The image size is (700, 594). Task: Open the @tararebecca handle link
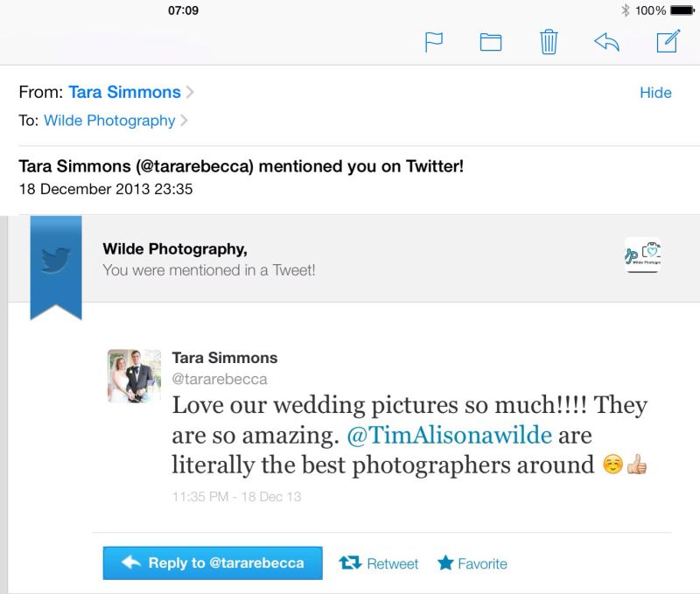[x=220, y=379]
